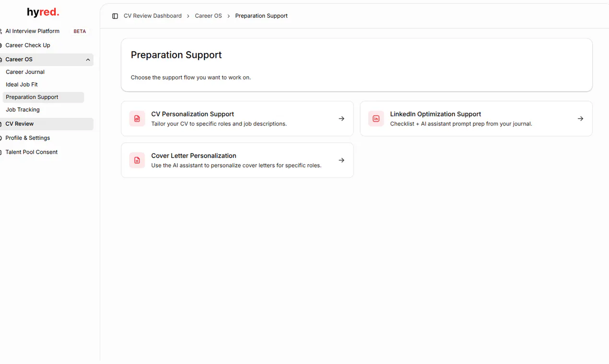Open Ideal Job Fit sub-item
609x364 pixels.
pyautogui.click(x=22, y=84)
